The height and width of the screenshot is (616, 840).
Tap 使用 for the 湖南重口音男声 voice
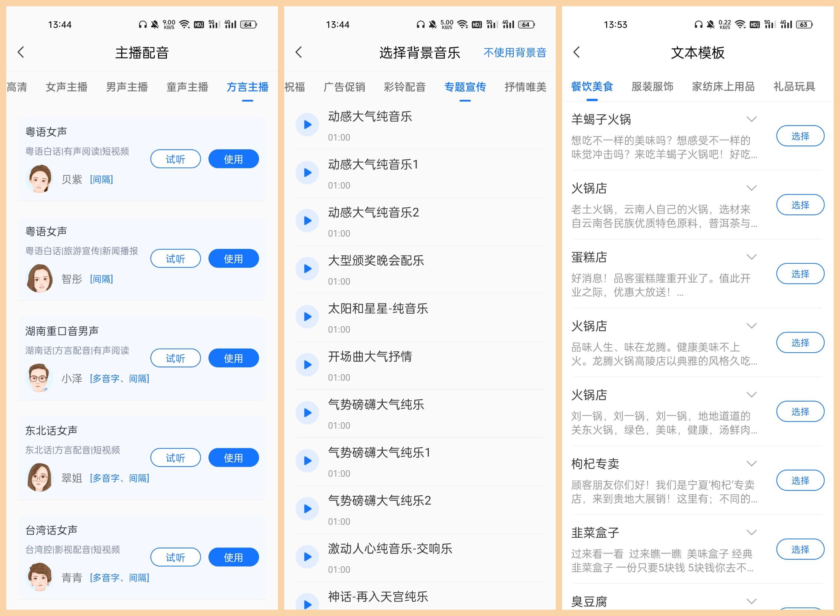coord(233,358)
